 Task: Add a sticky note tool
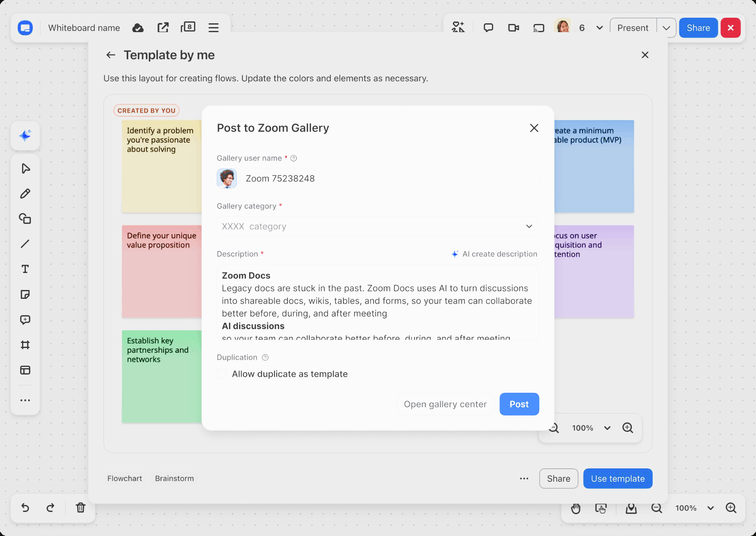pos(25,294)
